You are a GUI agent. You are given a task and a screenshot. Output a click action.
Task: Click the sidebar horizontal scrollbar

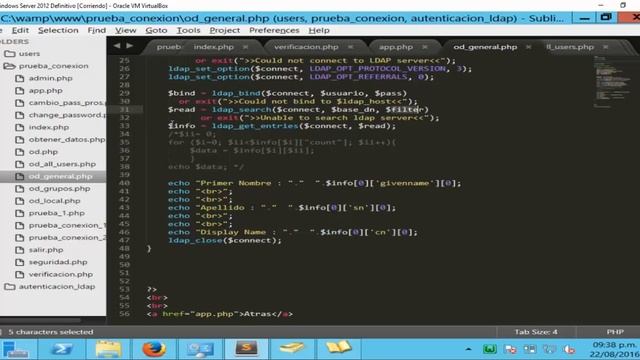[41, 320]
